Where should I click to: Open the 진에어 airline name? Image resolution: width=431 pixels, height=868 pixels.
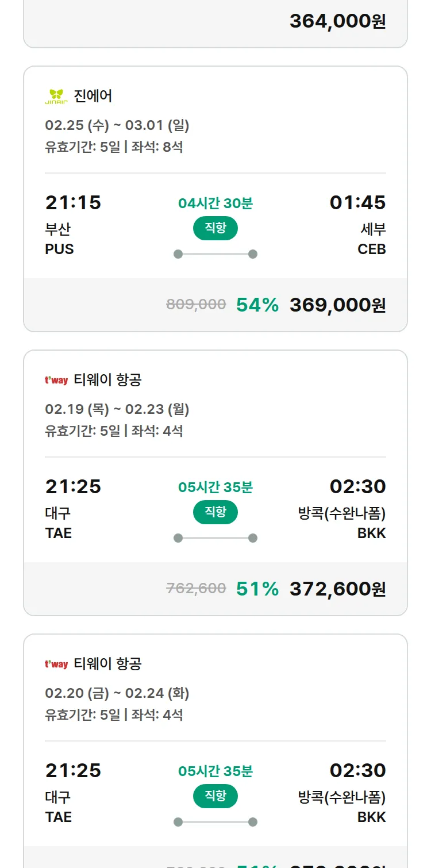[x=93, y=96]
